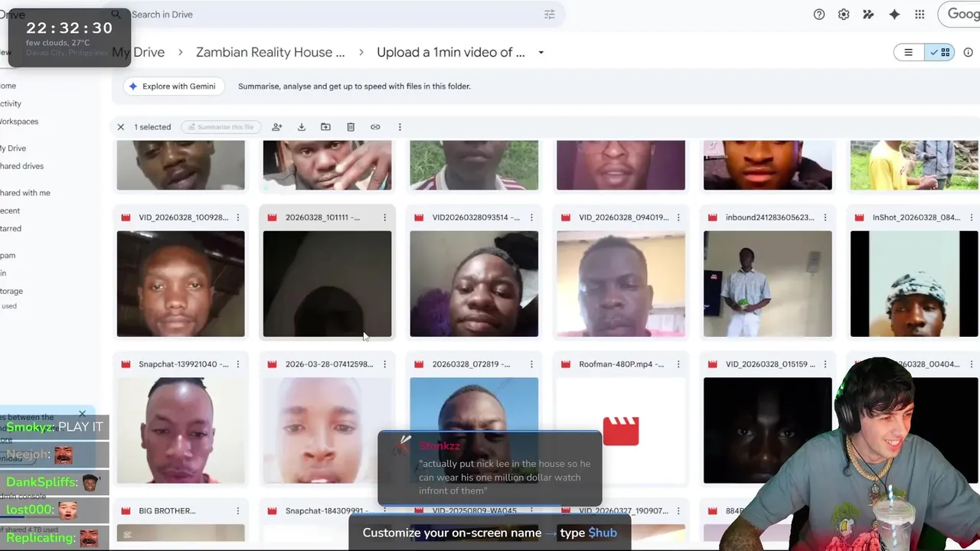Screen dimensions: 980x551
Task: Open Recent in the left sidebar
Action: 10,211
